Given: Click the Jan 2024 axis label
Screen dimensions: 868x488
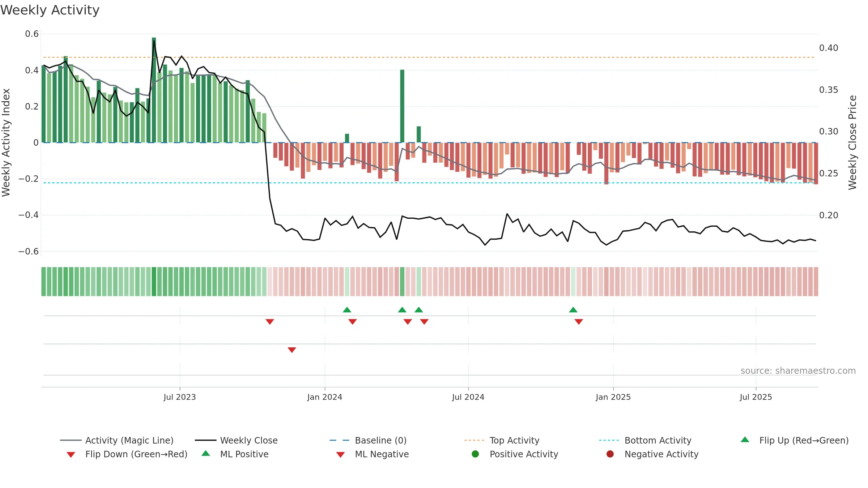Looking at the screenshot, I should click(x=325, y=397).
